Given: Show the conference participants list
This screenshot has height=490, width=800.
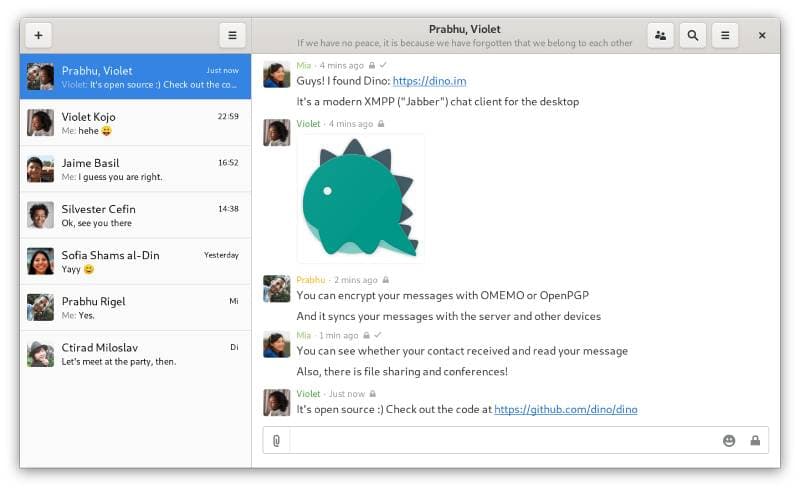Looking at the screenshot, I should point(660,35).
